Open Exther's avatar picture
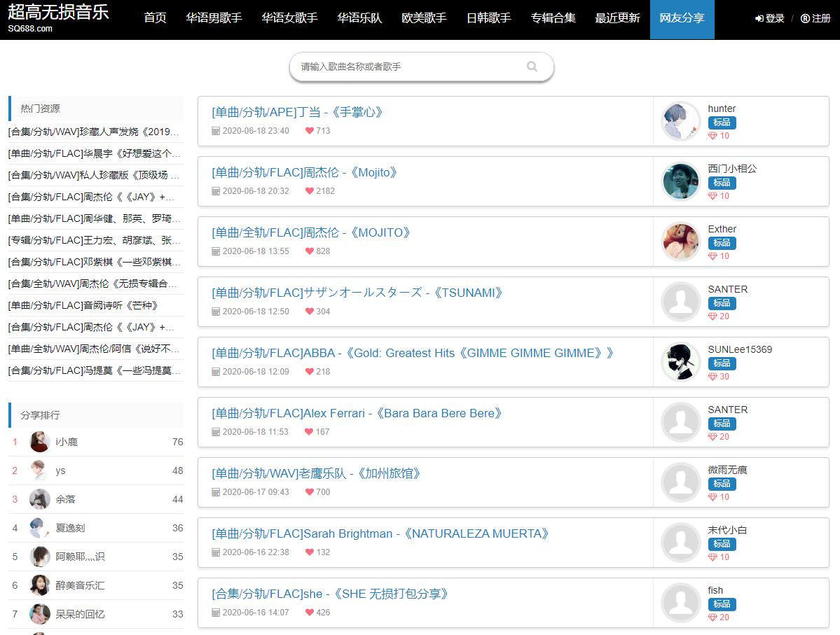The image size is (840, 635). click(681, 242)
